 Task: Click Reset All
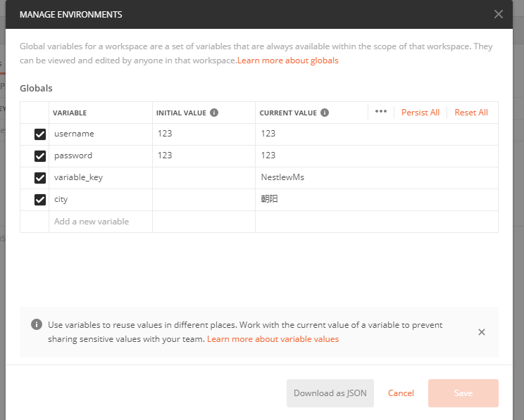pyautogui.click(x=471, y=113)
